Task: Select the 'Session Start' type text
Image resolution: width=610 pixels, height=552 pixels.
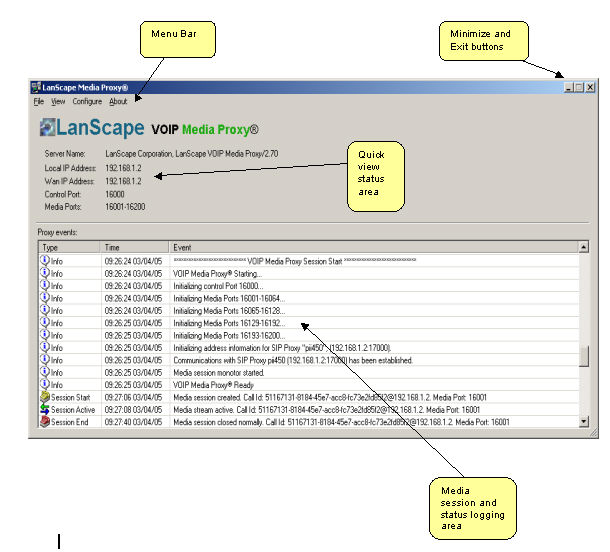Action: [70, 398]
